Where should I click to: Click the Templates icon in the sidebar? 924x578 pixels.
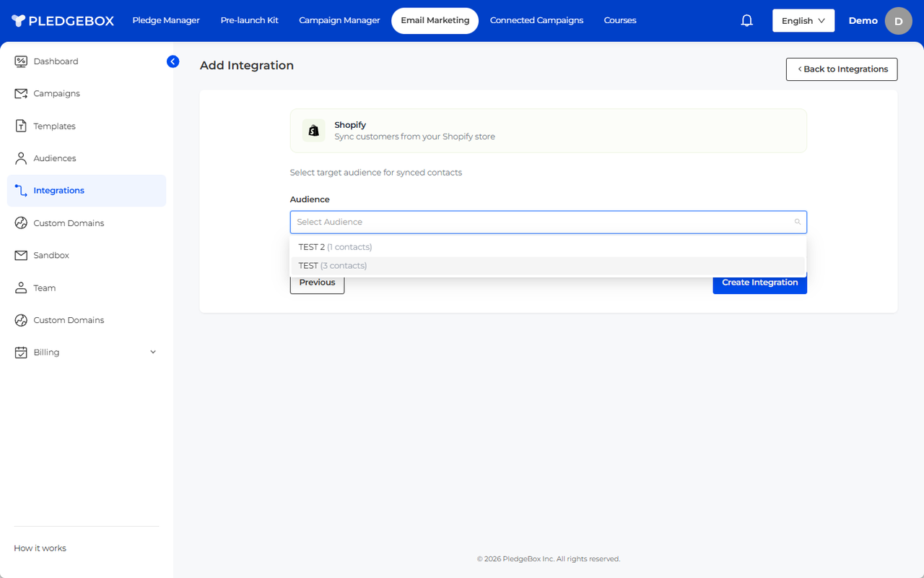pos(21,126)
